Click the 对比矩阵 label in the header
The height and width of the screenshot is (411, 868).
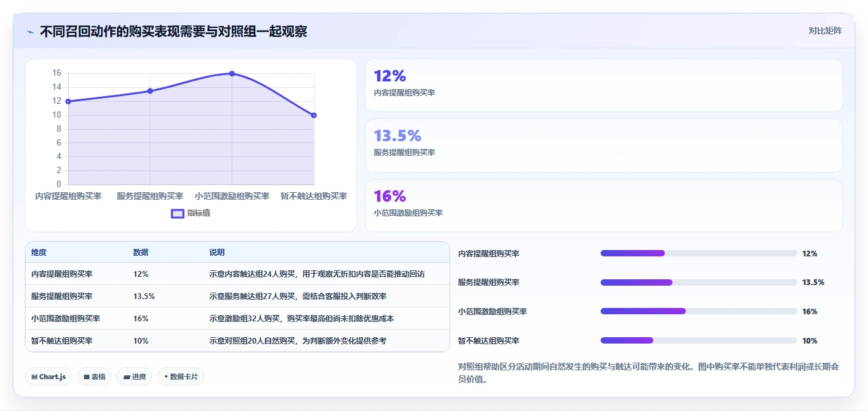tap(825, 31)
